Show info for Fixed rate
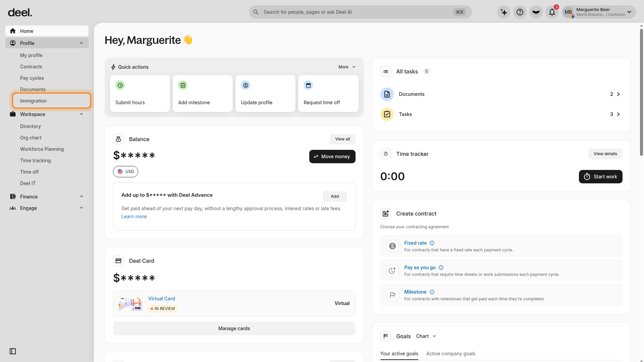Viewport: 644px width, 362px height. (432, 243)
